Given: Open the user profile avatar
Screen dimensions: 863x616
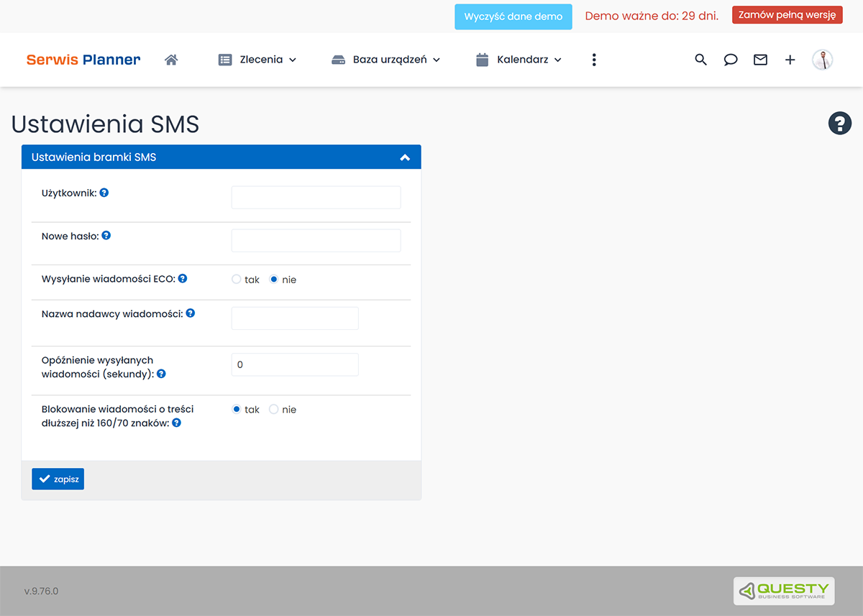Looking at the screenshot, I should point(822,60).
